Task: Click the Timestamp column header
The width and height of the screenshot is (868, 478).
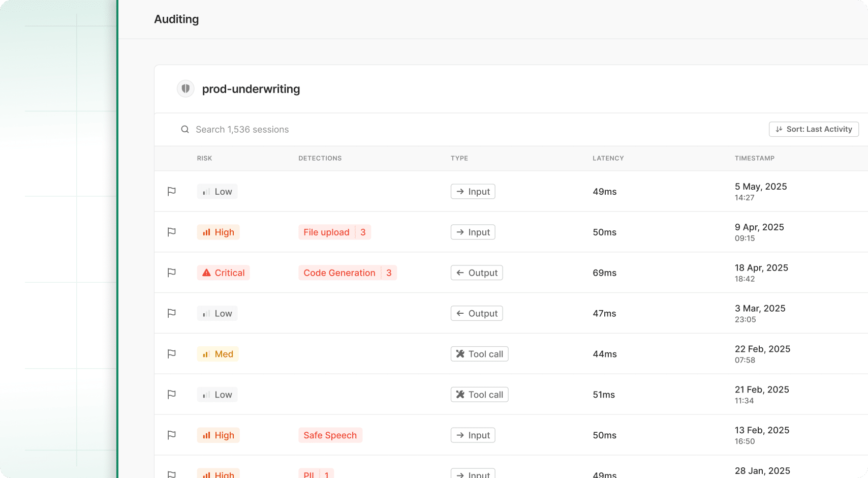Action: (754, 158)
